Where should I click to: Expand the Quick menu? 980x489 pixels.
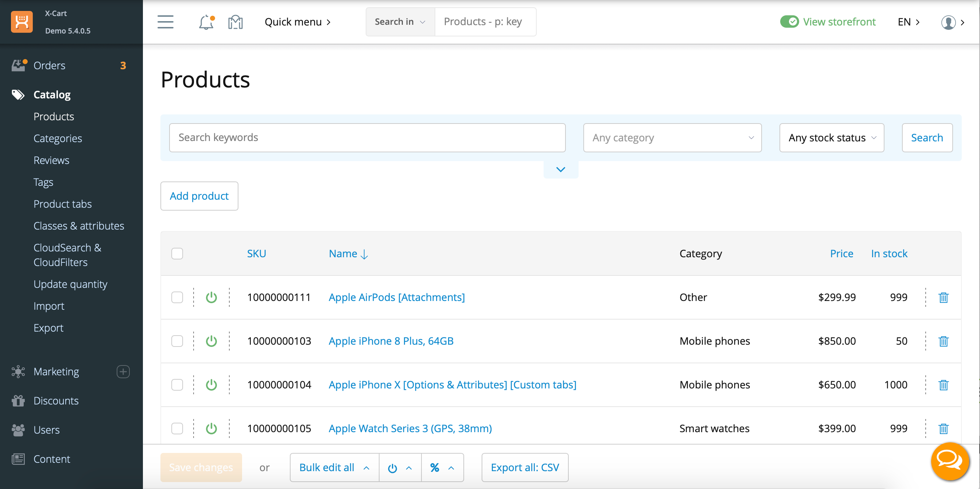pos(298,21)
